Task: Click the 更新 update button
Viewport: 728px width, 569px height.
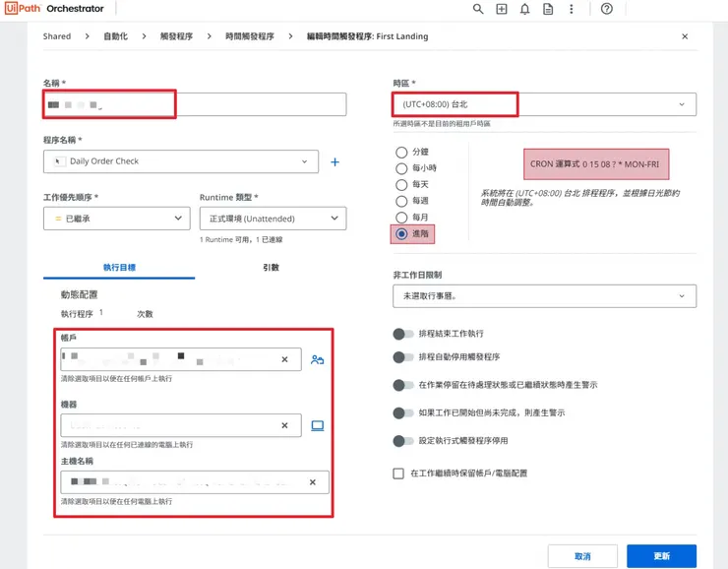Action: coord(661,556)
